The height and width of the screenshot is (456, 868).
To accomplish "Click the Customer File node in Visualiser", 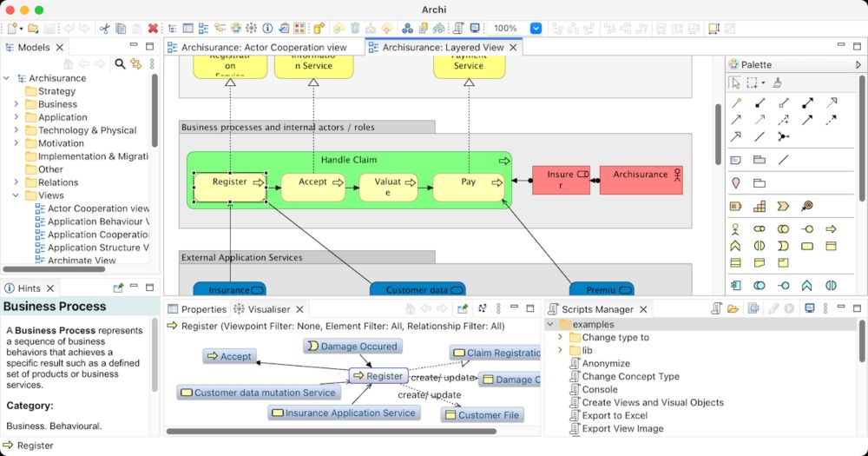I will pos(482,415).
